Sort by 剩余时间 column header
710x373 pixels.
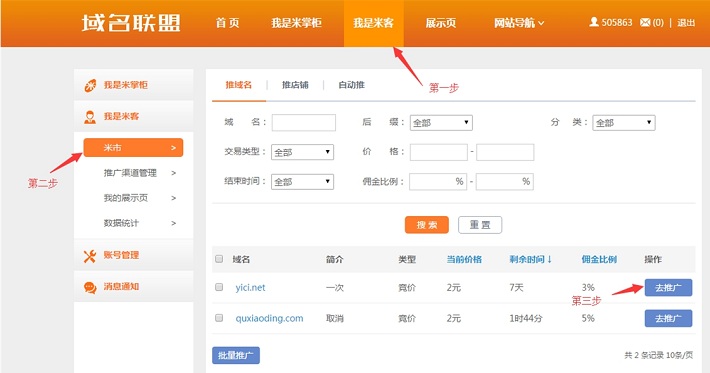click(x=530, y=259)
